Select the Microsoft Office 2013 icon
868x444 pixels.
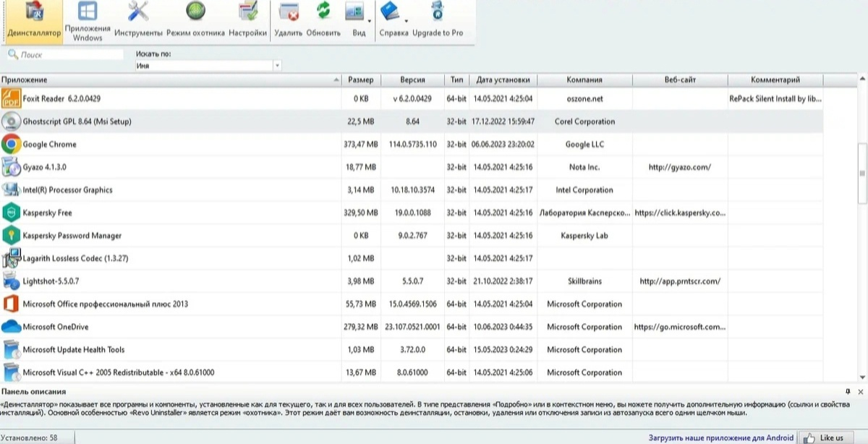coord(11,304)
